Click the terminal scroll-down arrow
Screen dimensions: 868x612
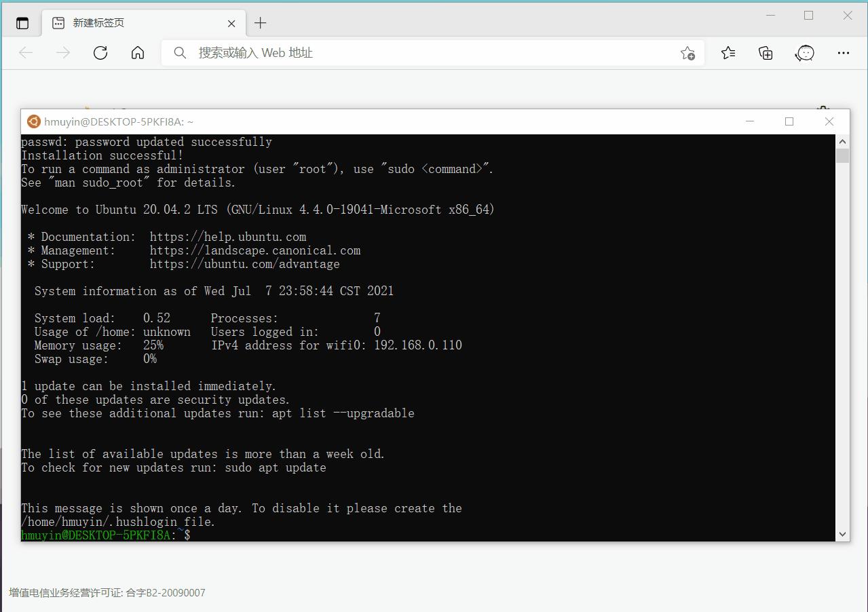[x=842, y=535]
